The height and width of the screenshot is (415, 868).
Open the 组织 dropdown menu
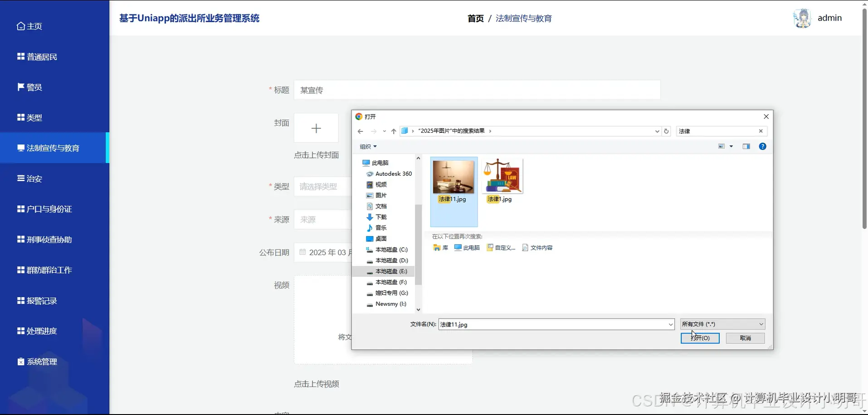tap(368, 146)
